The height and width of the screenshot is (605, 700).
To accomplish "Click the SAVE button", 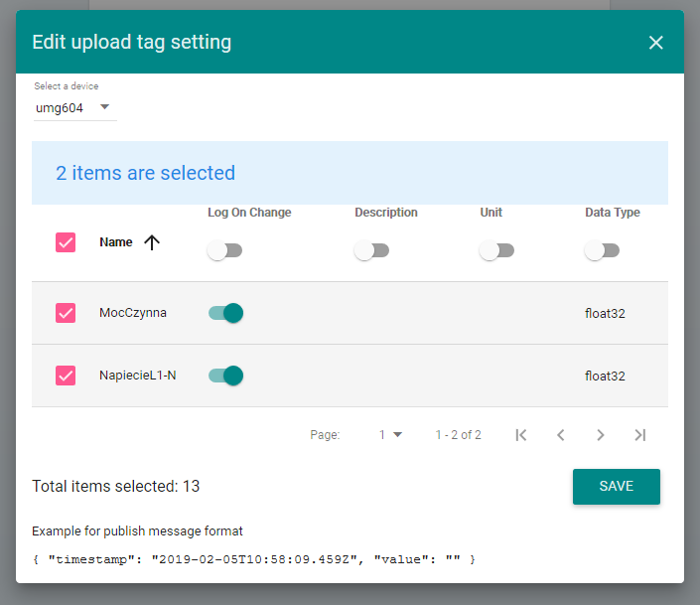I will 616,487.
